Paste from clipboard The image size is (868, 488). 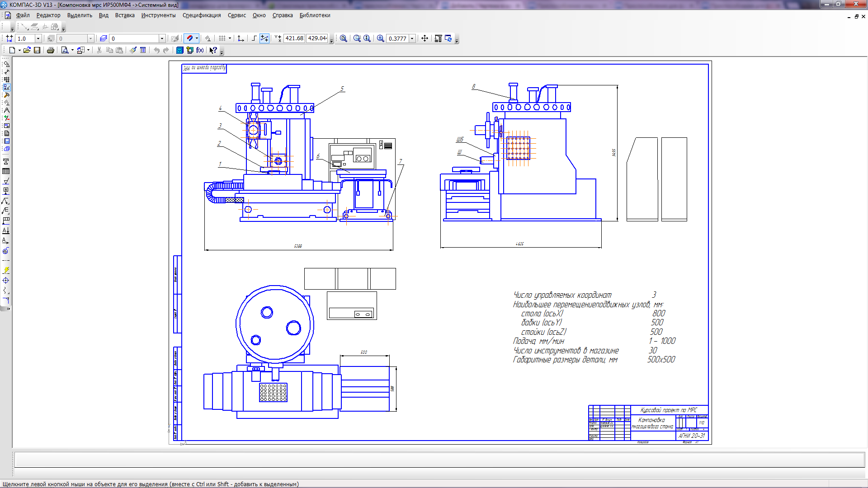click(x=119, y=50)
